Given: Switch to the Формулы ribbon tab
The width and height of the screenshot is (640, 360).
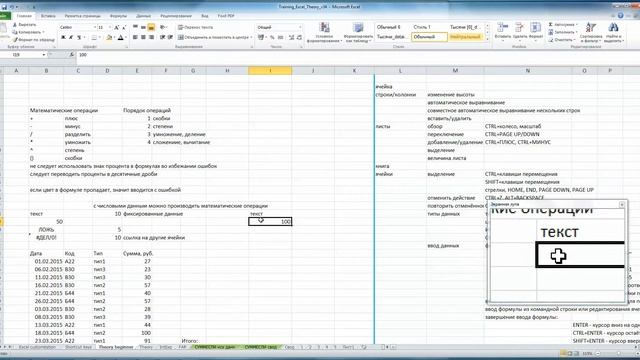Looking at the screenshot, I should (118, 16).
